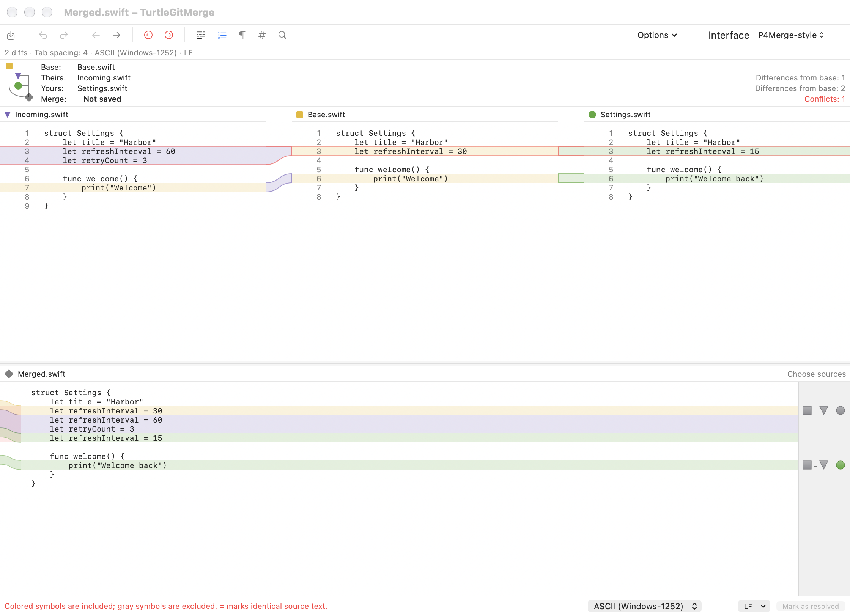Click the green connector box near Settings line 6

tap(571, 178)
